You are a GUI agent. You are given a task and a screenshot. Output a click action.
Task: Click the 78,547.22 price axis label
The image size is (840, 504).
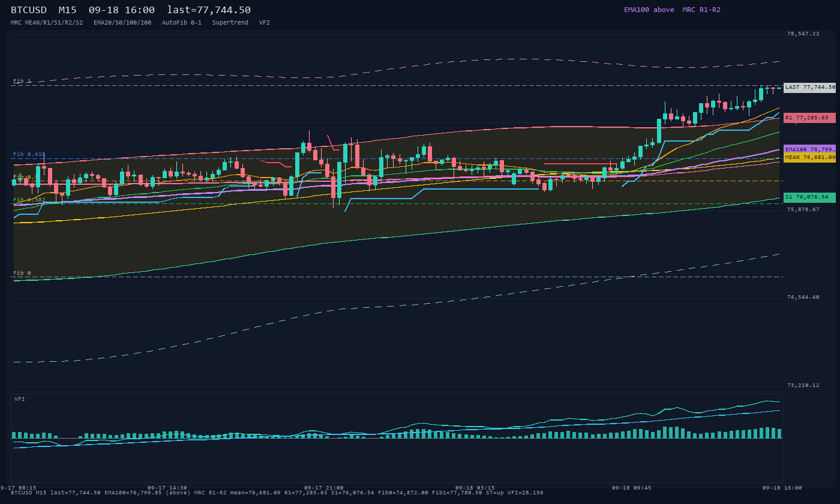point(803,34)
